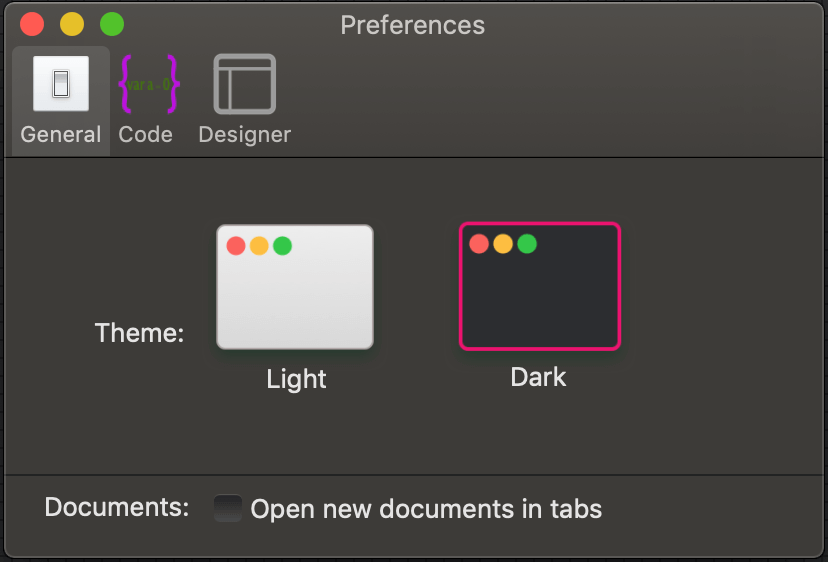The width and height of the screenshot is (828, 562).
Task: Choose the Dark theme preview thumbnail
Action: [540, 286]
